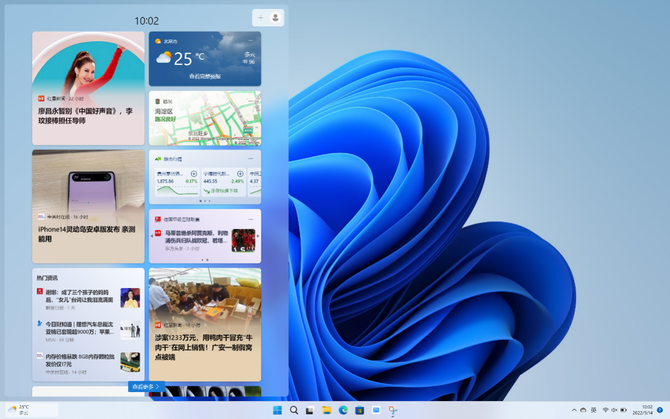670x419 pixels.
Task: Add the first stock to the watchlist
Action: pyautogui.click(x=194, y=174)
